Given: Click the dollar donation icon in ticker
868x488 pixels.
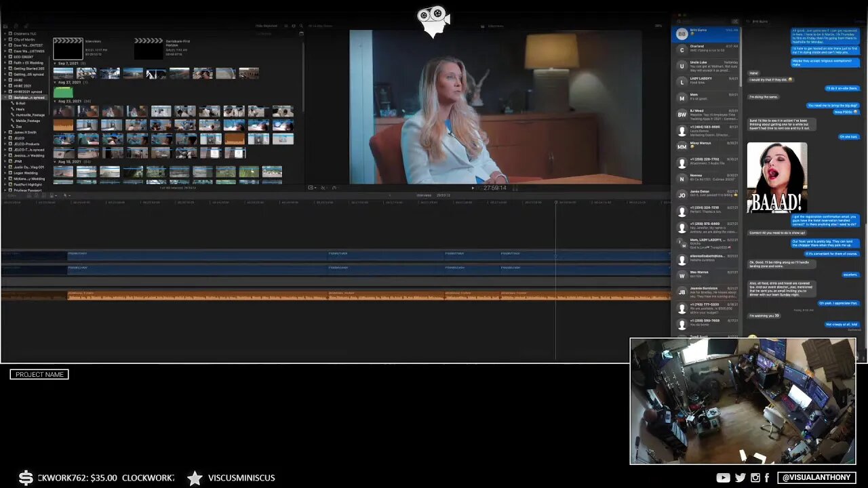Looking at the screenshot, I should [26, 478].
